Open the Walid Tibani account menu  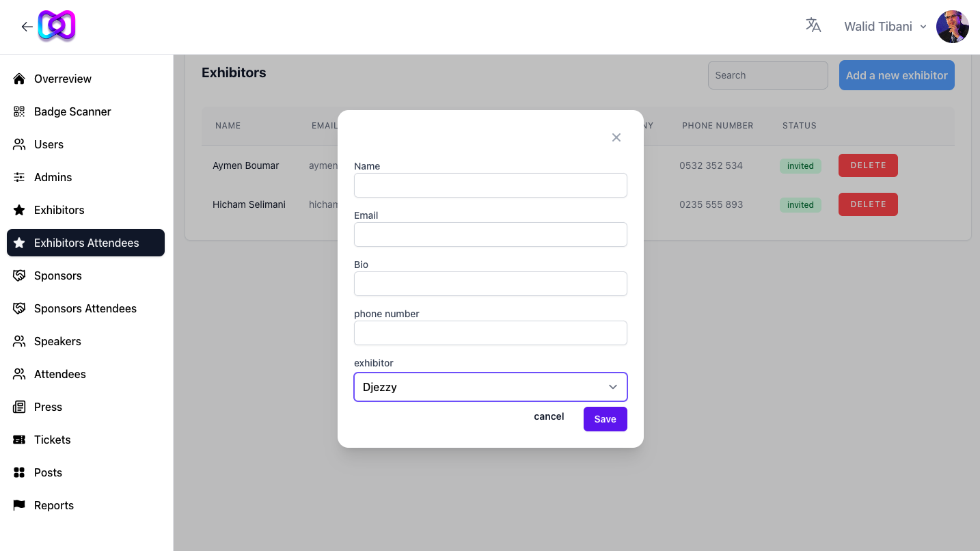click(885, 27)
